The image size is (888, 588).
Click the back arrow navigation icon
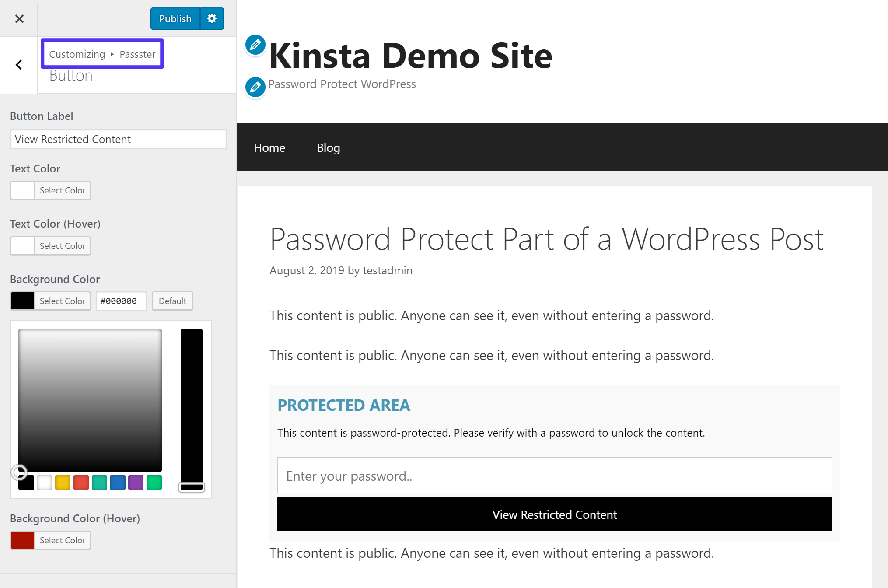click(x=18, y=64)
